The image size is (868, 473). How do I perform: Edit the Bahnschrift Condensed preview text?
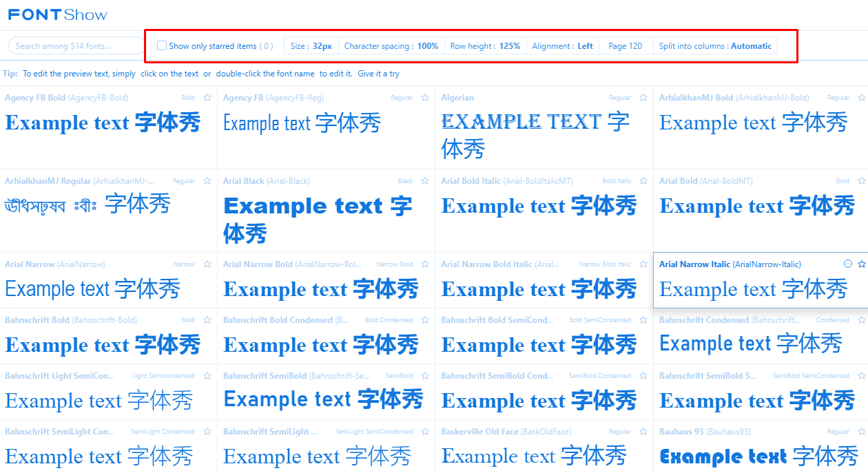point(751,343)
